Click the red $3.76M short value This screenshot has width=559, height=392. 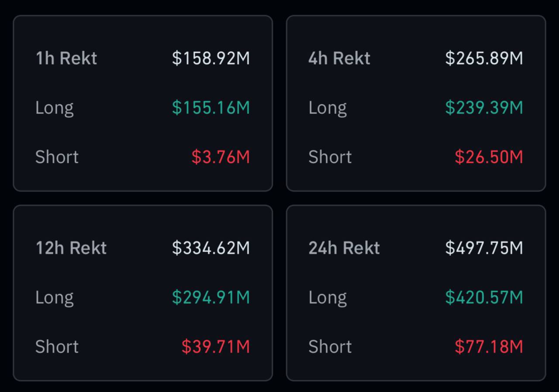click(221, 157)
